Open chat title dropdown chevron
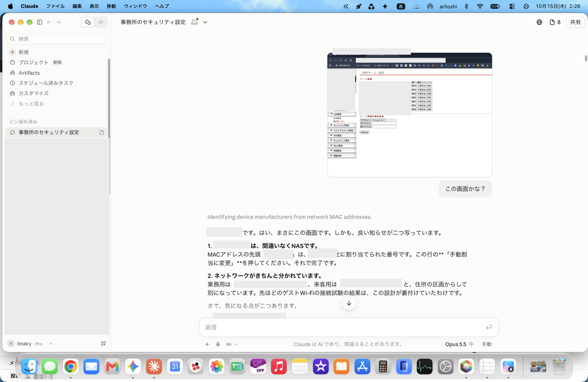The height and width of the screenshot is (382, 588). coord(205,22)
